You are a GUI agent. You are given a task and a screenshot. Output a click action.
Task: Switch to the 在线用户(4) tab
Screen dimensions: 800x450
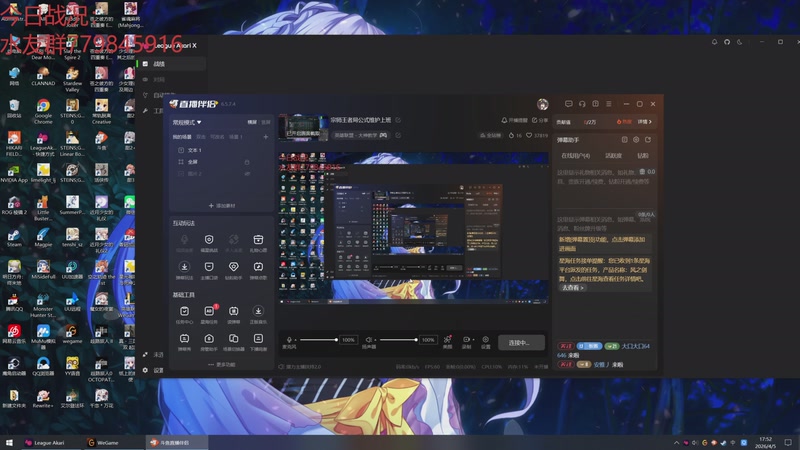pyautogui.click(x=576, y=156)
